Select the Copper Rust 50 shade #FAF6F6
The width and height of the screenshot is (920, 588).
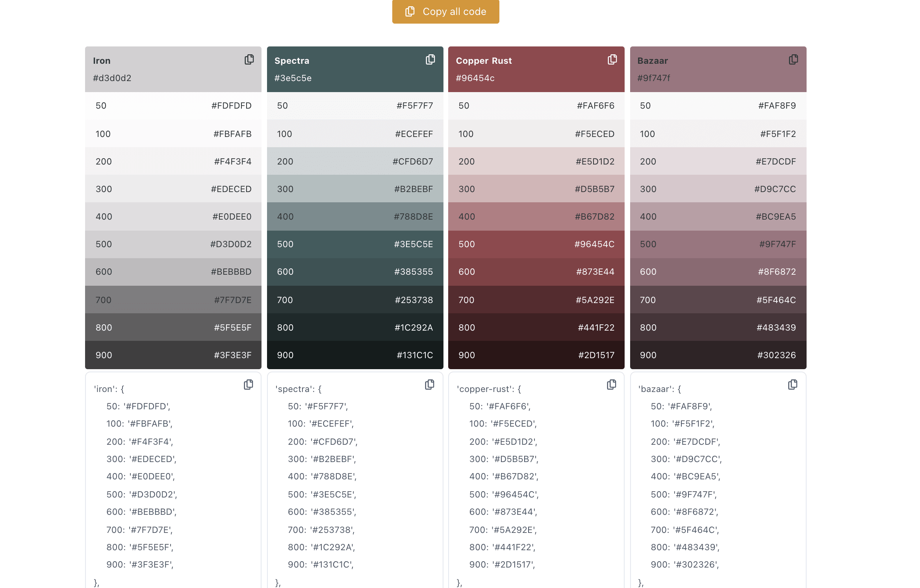[x=536, y=105]
